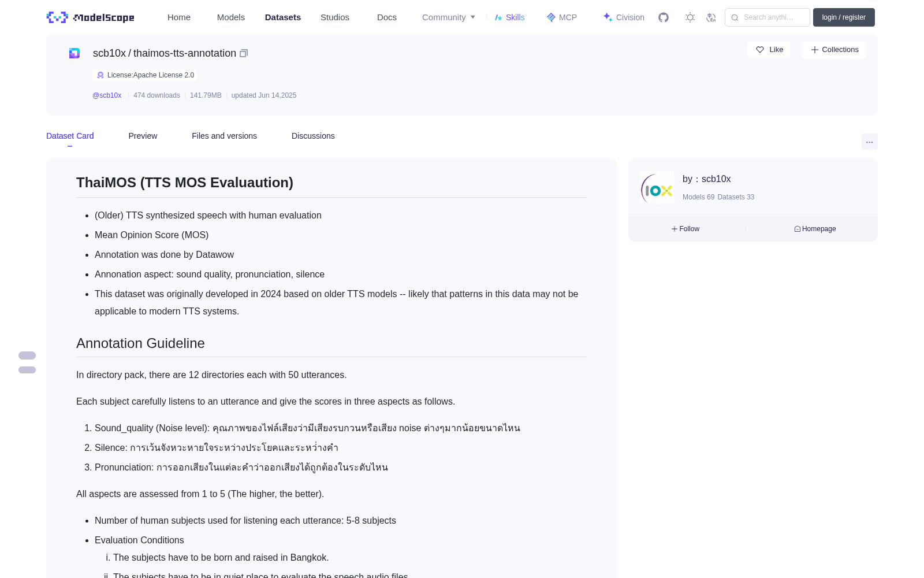Open the scb10x Homepage link
The image size is (924, 578).
point(815,229)
